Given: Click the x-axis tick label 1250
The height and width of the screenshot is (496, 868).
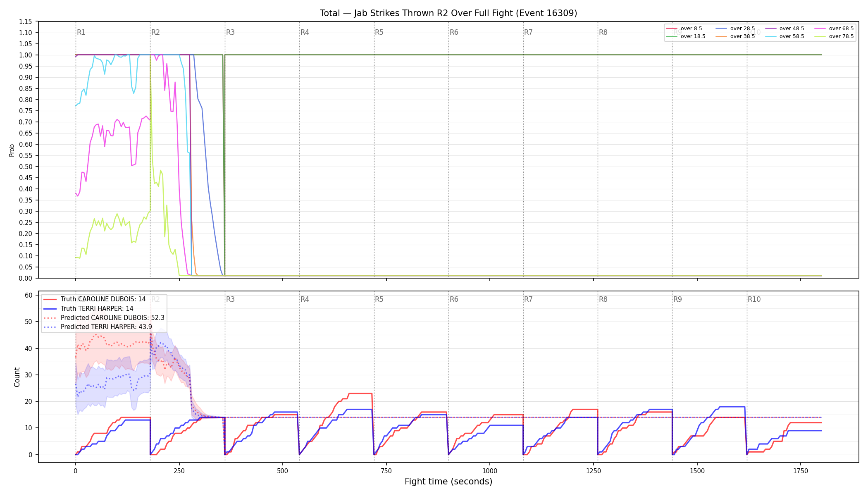Looking at the screenshot, I should [x=594, y=471].
